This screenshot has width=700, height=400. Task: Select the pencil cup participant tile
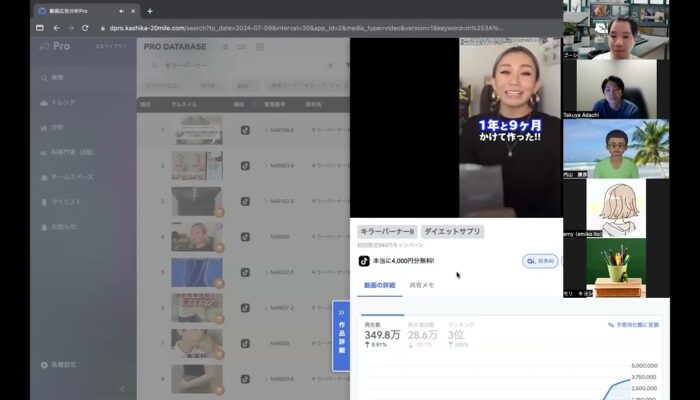click(x=616, y=267)
